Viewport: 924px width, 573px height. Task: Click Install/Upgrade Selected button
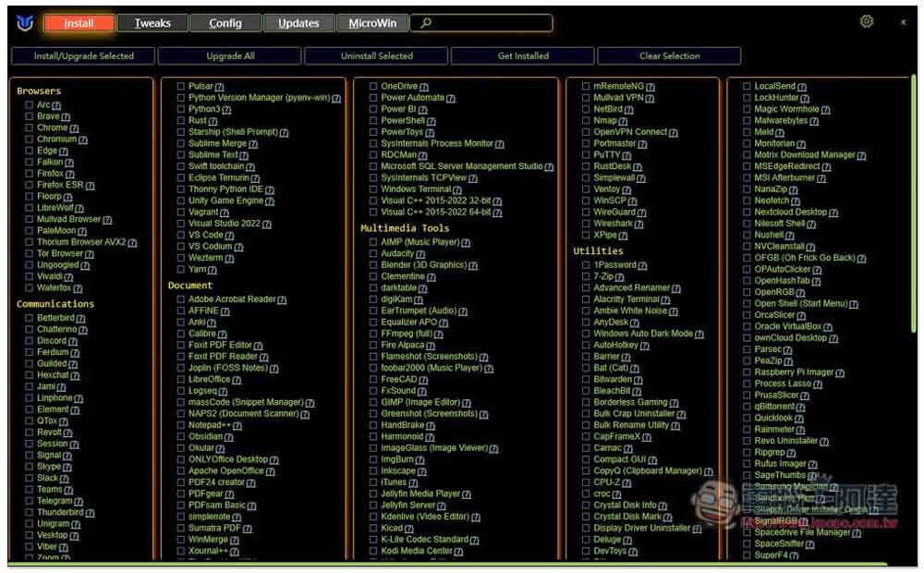coord(84,56)
